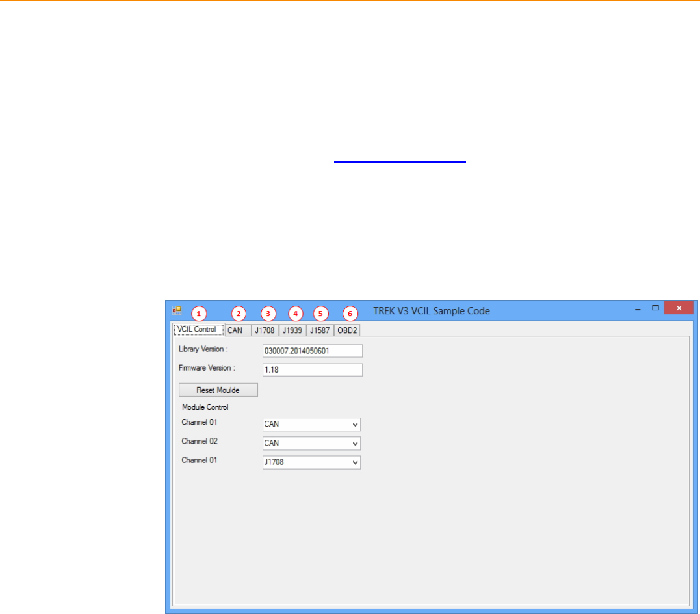Click the Channel 02 label

tap(200, 441)
